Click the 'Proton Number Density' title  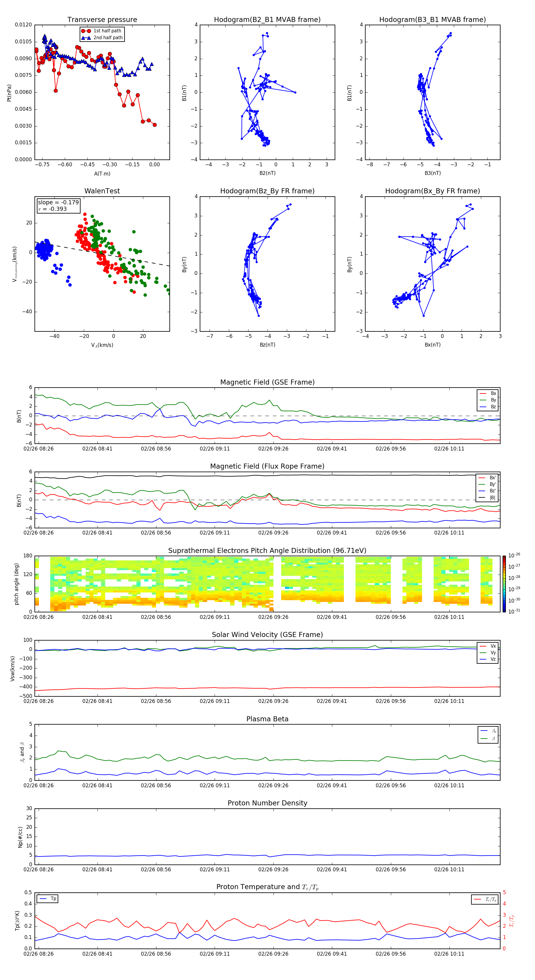tap(267, 803)
